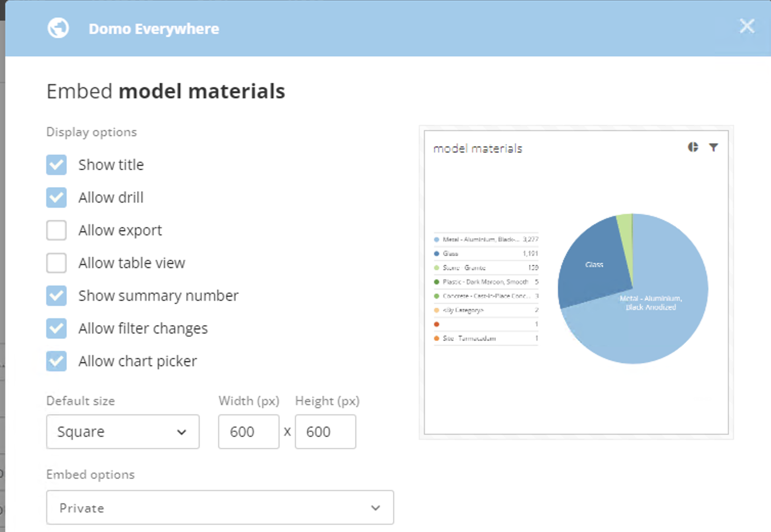This screenshot has height=532, width=771.
Task: Uncheck the Show title checkbox
Action: [x=56, y=165]
